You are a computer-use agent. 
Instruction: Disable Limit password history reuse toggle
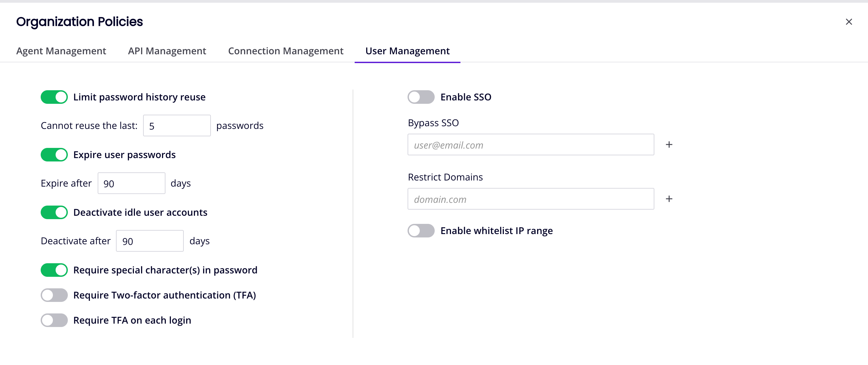click(x=54, y=97)
